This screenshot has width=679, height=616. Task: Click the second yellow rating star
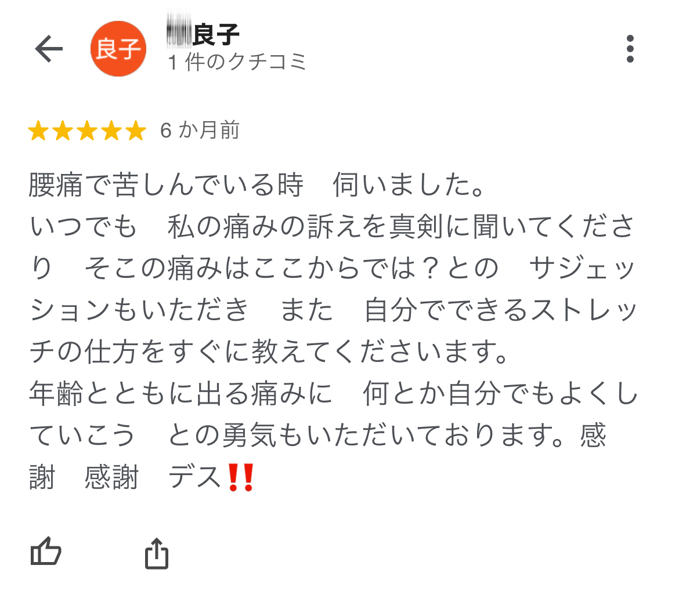tap(63, 131)
